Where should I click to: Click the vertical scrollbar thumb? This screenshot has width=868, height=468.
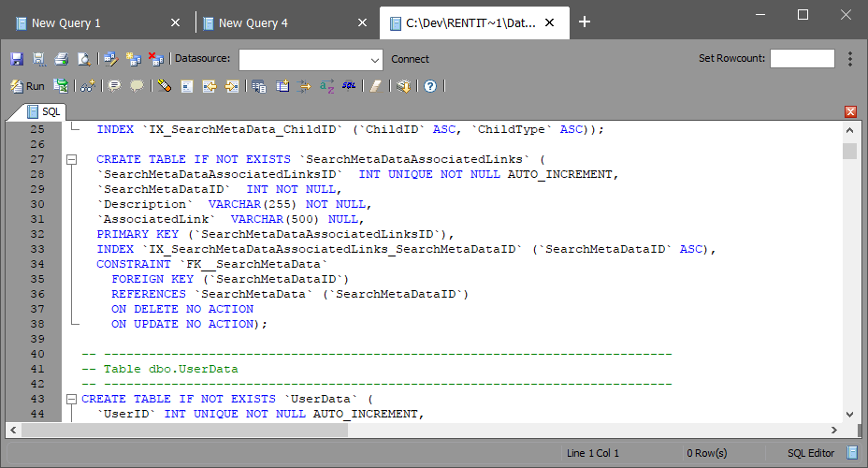849,152
